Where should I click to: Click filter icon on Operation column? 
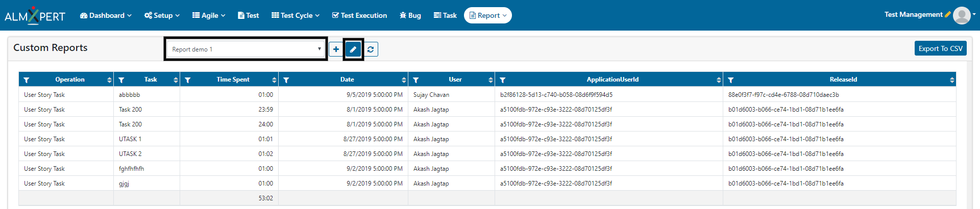[27, 80]
